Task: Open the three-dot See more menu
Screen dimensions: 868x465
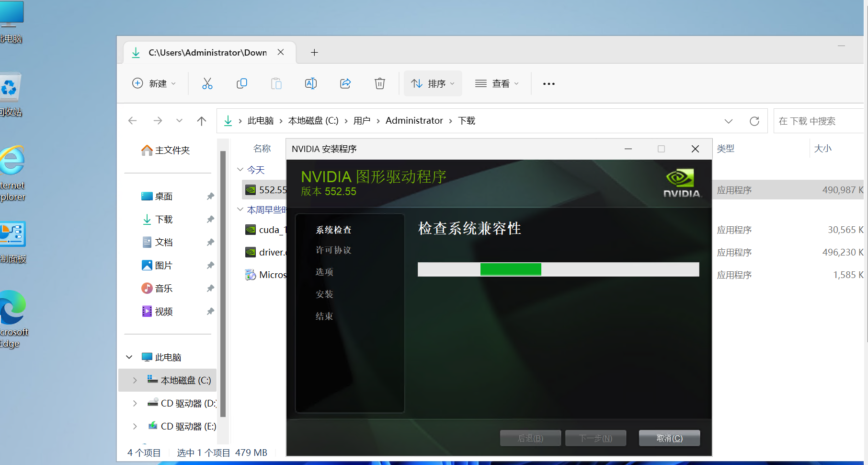Action: [549, 84]
